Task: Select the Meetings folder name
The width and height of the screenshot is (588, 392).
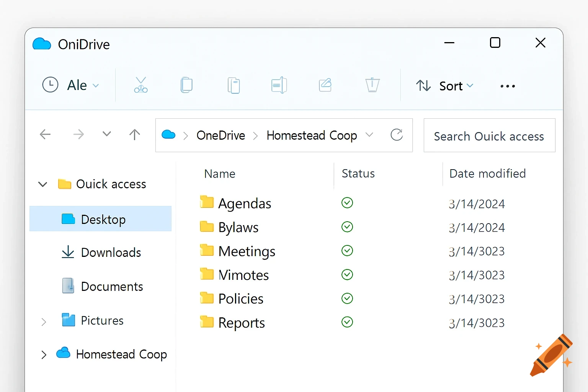Action: pos(247,252)
